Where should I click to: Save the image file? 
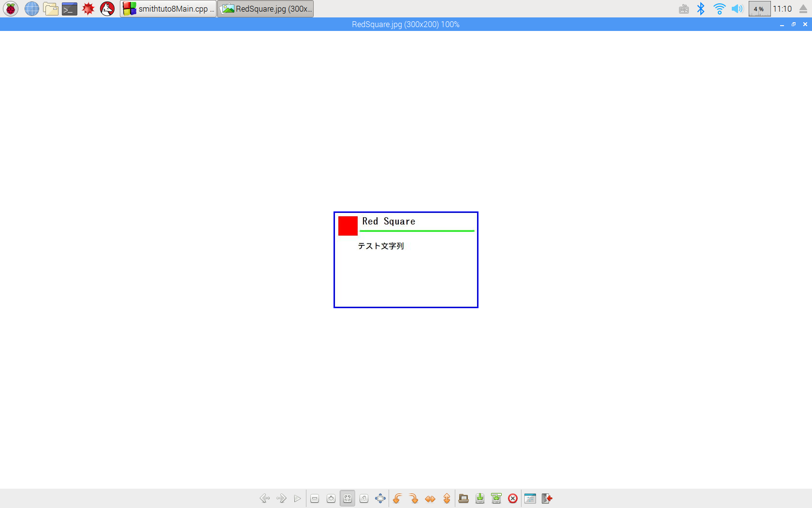(480, 498)
